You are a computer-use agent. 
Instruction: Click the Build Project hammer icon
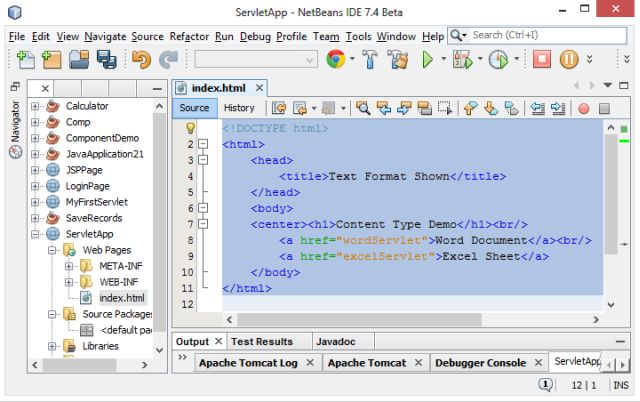tap(370, 60)
